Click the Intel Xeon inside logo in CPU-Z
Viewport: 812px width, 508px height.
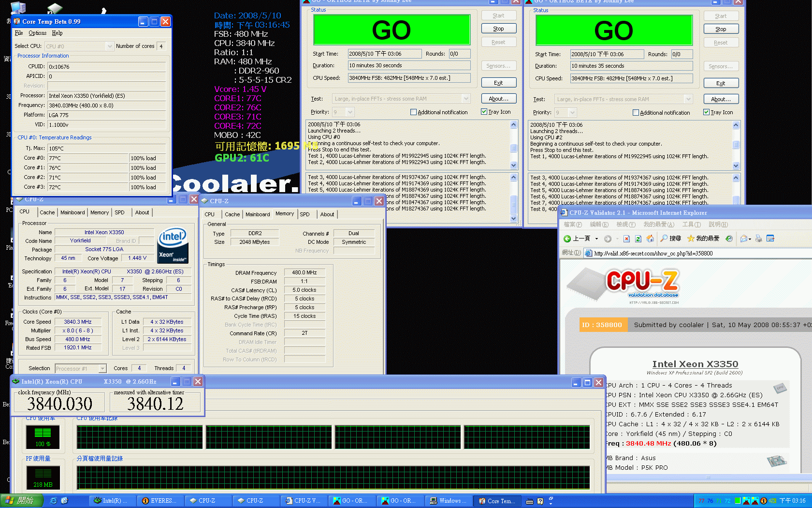(x=173, y=245)
